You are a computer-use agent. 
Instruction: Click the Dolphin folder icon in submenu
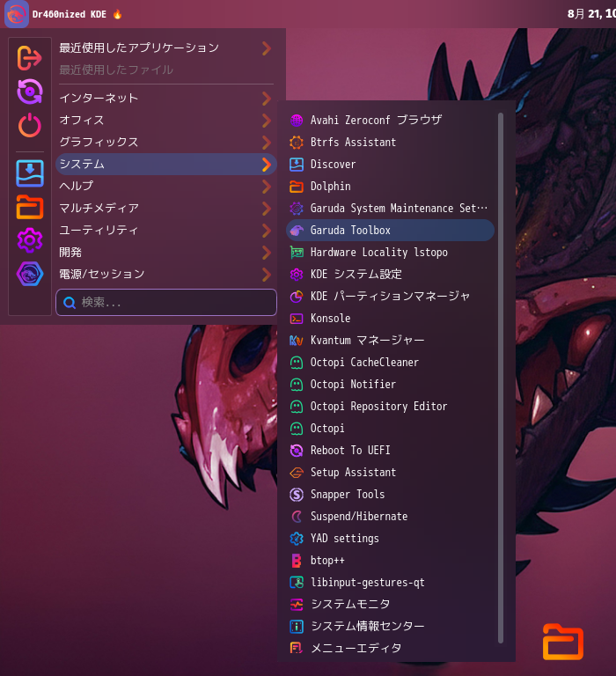pos(297,187)
